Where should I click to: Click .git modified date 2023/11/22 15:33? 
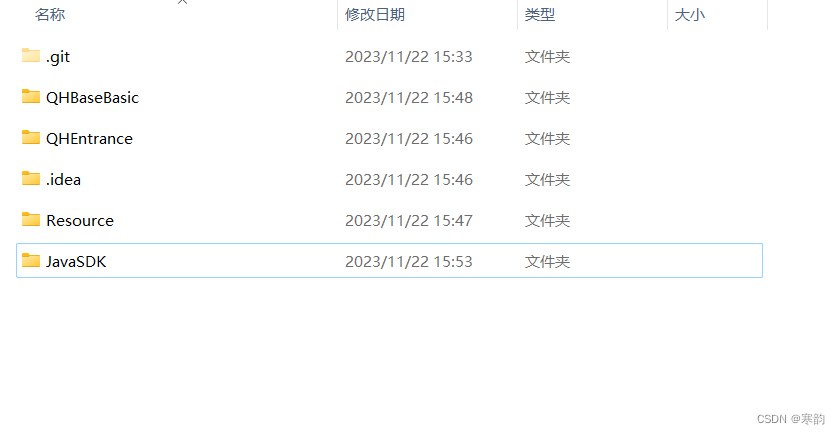pyautogui.click(x=409, y=57)
